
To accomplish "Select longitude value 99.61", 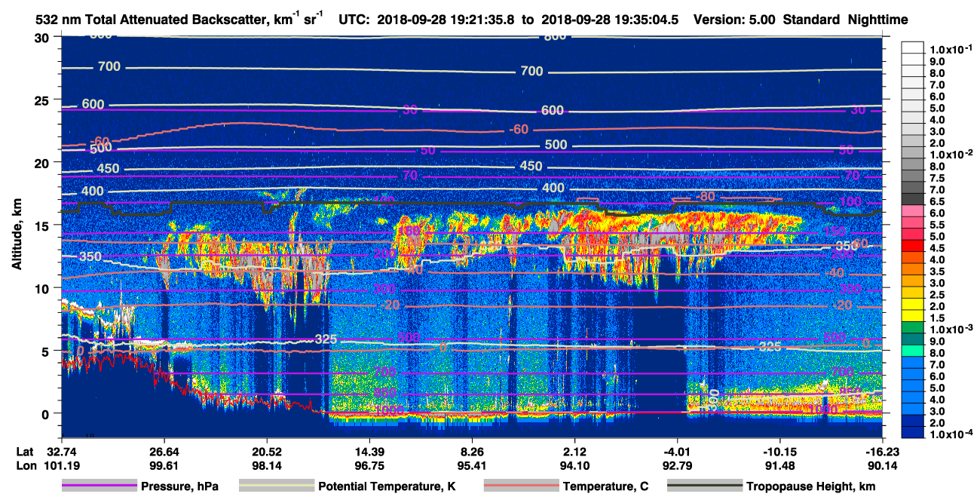I will 164,466.
